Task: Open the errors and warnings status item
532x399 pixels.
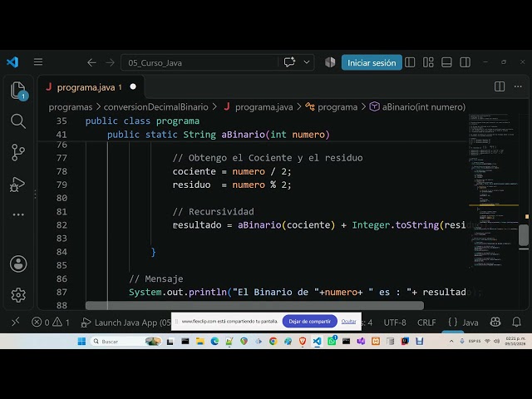Action: 50,322
